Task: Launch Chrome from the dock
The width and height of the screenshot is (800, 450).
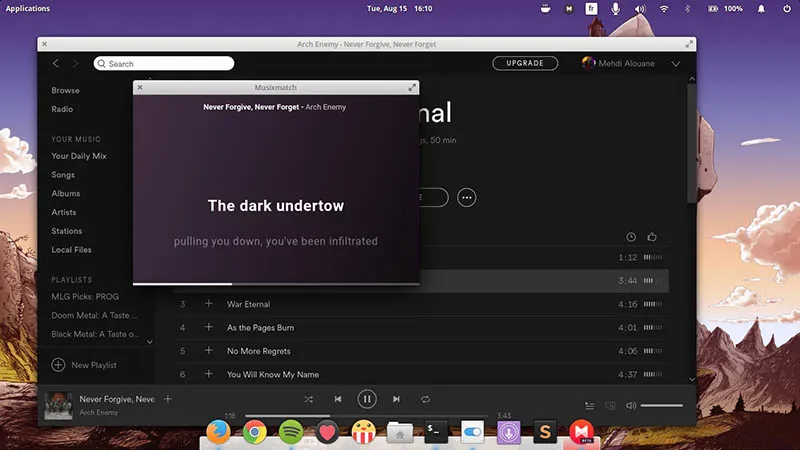Action: coord(255,432)
